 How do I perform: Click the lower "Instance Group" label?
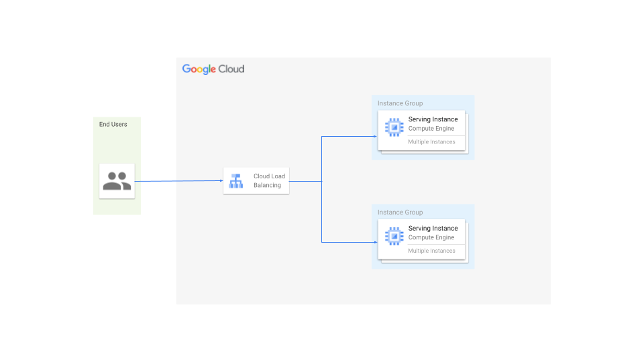400,213
